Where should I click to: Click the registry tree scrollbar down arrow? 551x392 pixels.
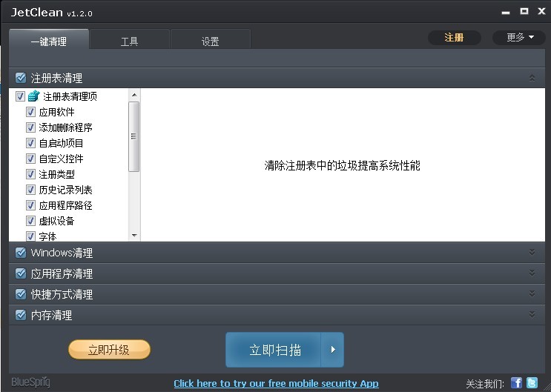(134, 236)
